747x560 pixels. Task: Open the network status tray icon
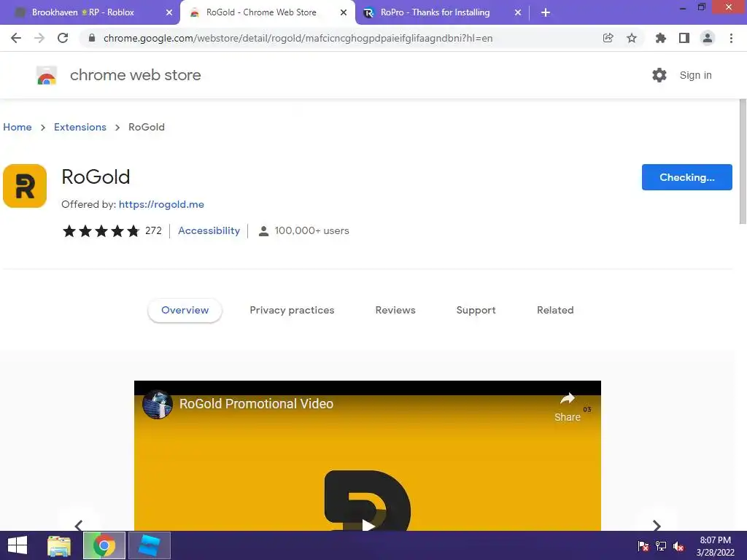pyautogui.click(x=661, y=545)
